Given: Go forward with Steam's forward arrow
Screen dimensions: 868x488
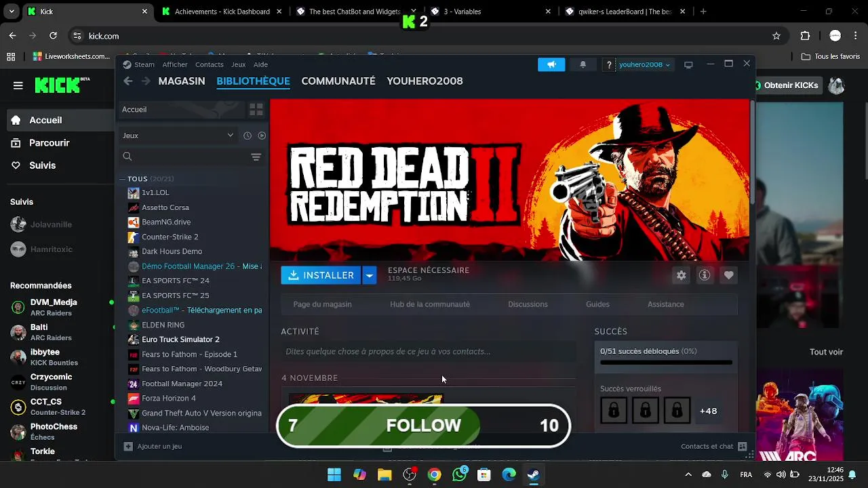Looking at the screenshot, I should (146, 81).
